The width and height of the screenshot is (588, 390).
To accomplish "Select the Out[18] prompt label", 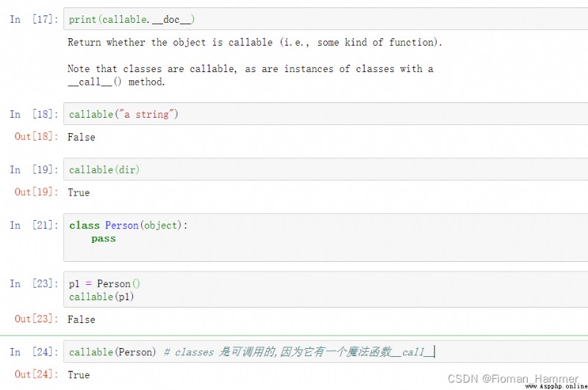I will point(37,136).
